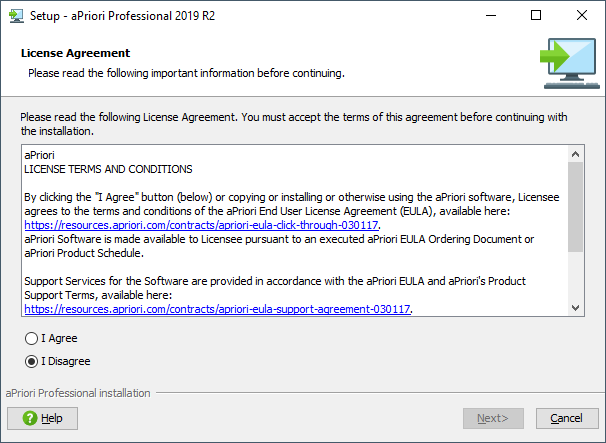
Task: Click the Next> button
Action: tap(494, 417)
